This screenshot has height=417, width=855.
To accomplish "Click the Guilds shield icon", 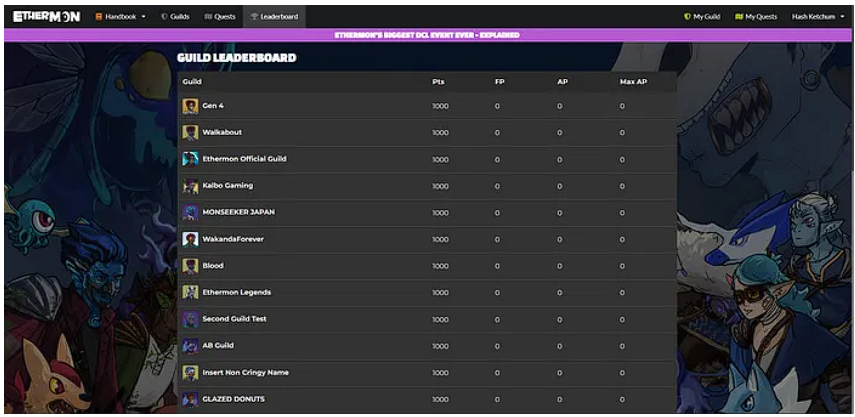I will pos(164,17).
